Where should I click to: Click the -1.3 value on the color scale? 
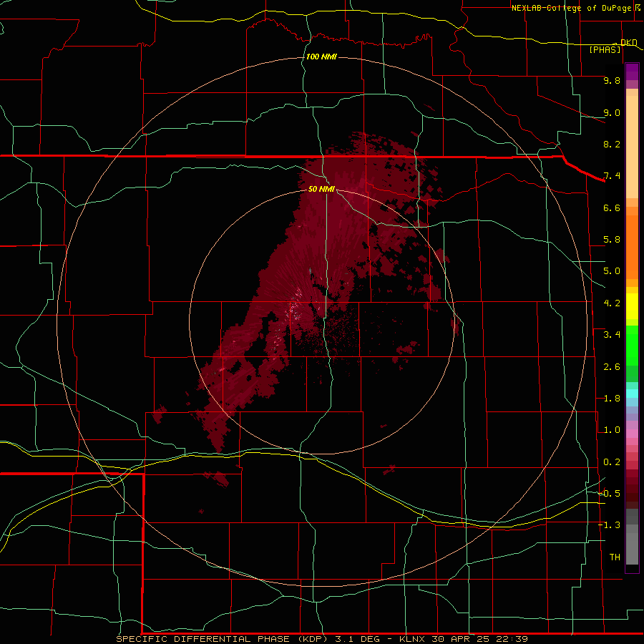click(x=609, y=525)
